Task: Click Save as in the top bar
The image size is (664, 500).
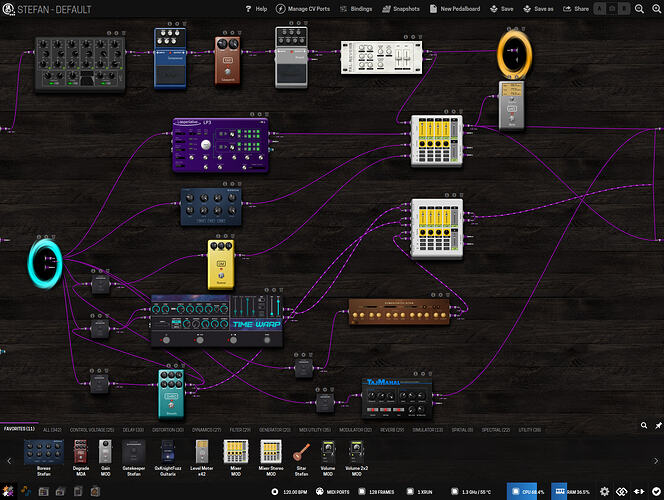Action: 538,8
